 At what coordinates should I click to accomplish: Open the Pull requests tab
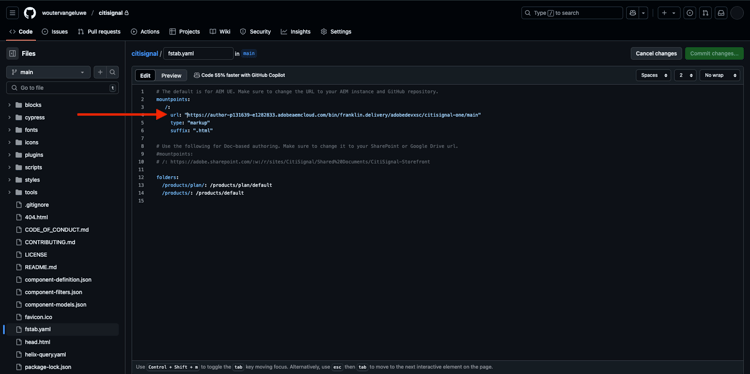click(99, 32)
